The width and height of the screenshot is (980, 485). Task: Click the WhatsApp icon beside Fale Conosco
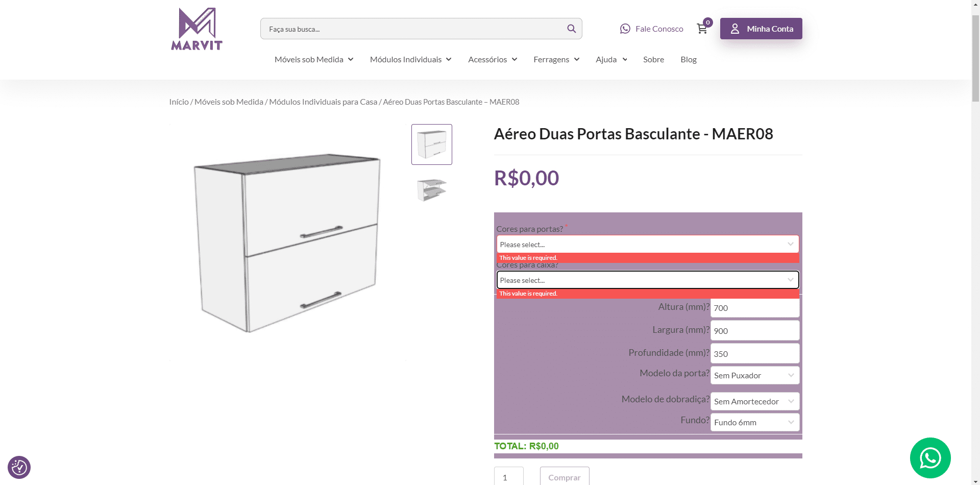[x=625, y=29]
